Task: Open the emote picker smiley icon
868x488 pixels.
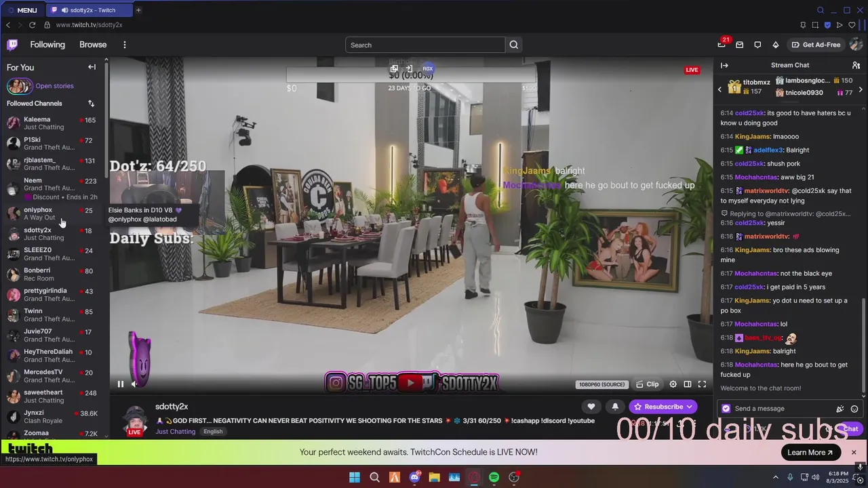Action: 854,409
